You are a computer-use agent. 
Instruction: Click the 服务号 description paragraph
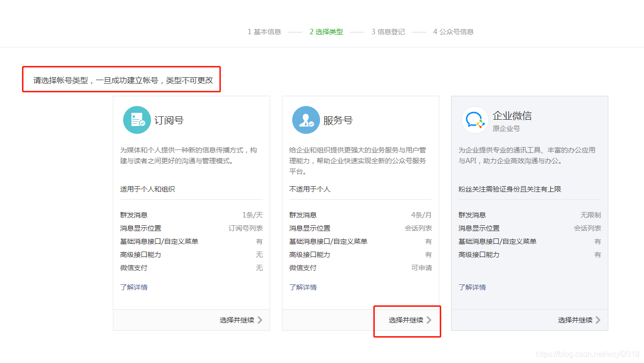tap(358, 161)
